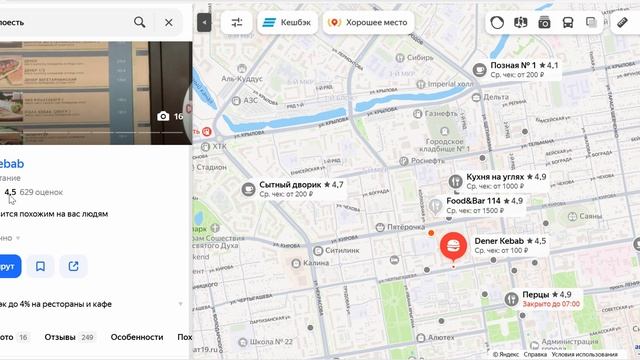Enable street panoramas on the map

521,22
